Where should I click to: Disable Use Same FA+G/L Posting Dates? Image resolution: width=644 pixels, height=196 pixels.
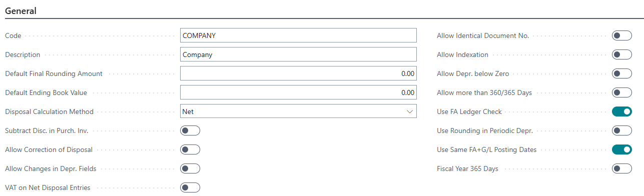622,149
